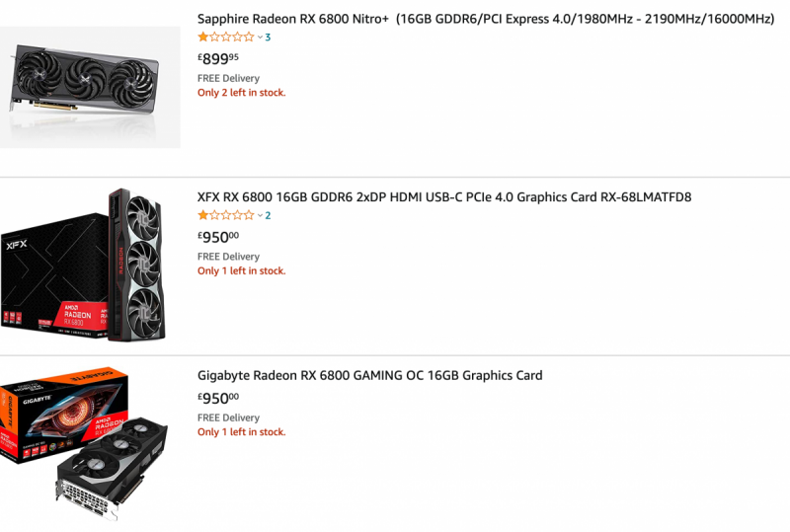Click the star rating for the XFX card
790x532 pixels.
click(x=225, y=215)
